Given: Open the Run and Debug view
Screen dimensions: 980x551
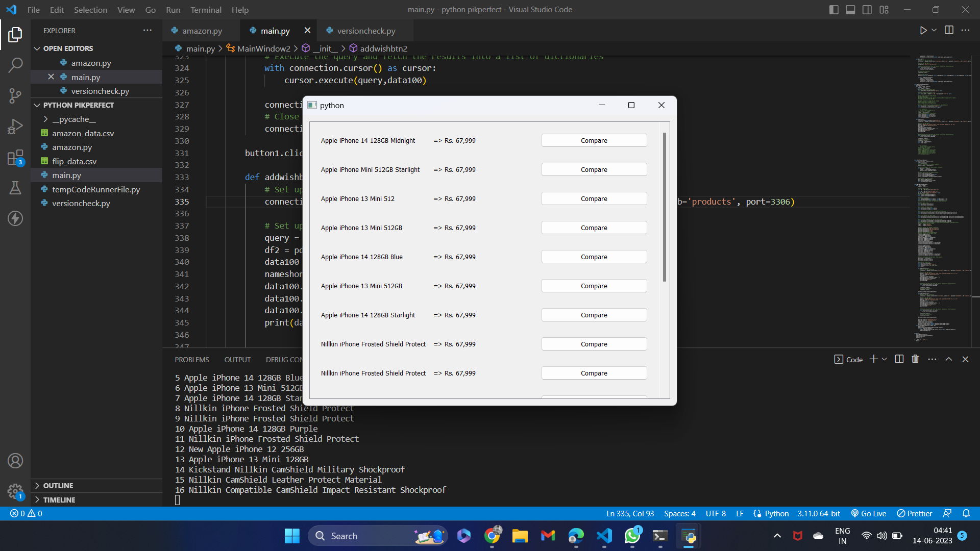Looking at the screenshot, I should (15, 127).
